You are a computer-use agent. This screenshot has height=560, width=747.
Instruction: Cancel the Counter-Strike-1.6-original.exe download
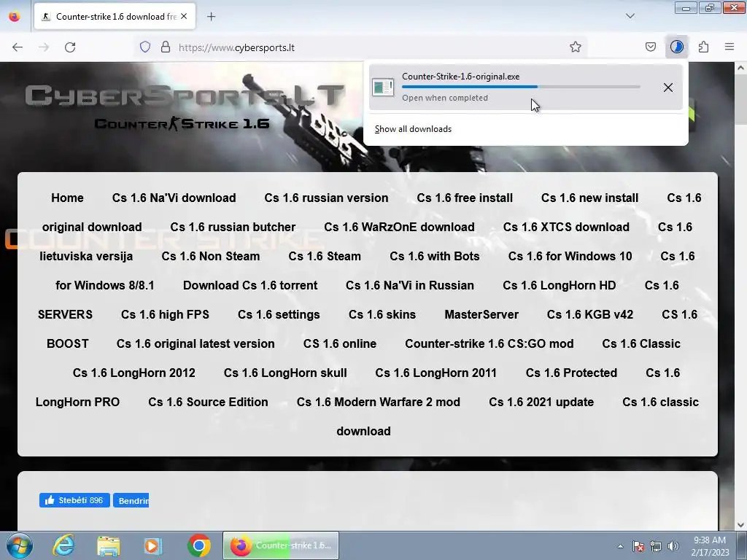668,87
